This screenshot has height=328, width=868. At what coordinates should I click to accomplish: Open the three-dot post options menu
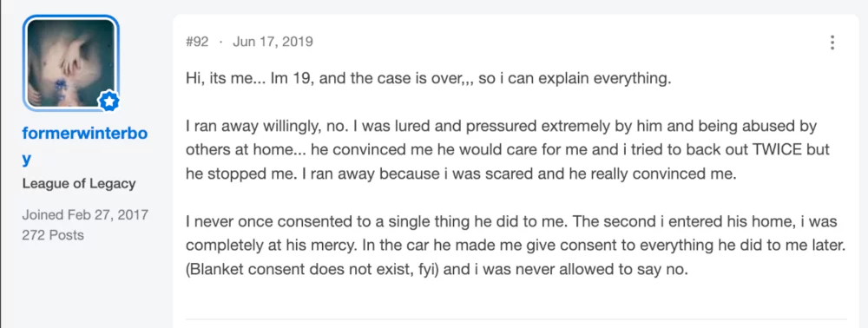tap(832, 43)
